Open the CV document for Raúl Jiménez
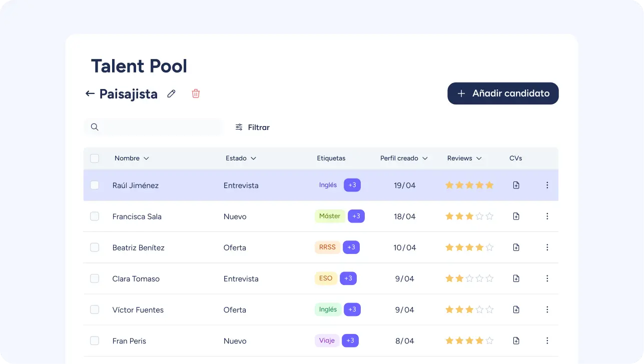 click(516, 185)
